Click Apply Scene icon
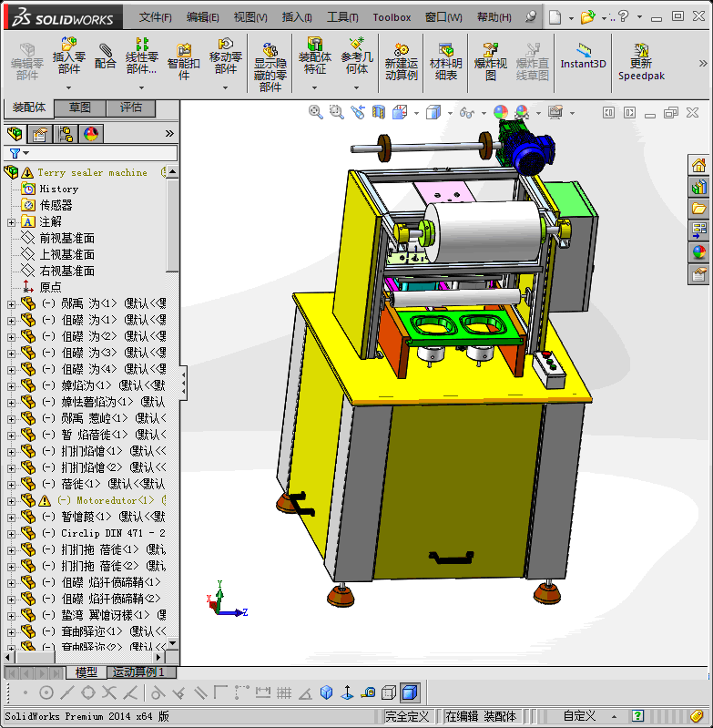The image size is (713, 728). (522, 112)
